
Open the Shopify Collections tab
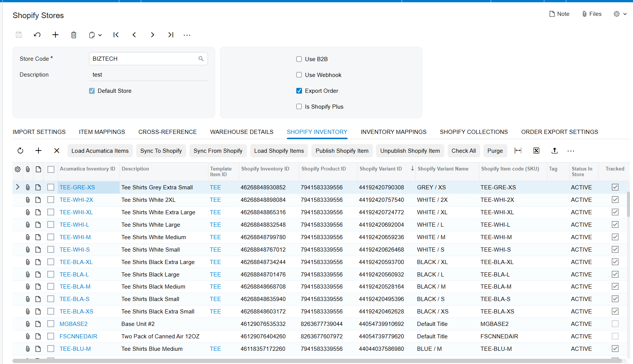(474, 132)
